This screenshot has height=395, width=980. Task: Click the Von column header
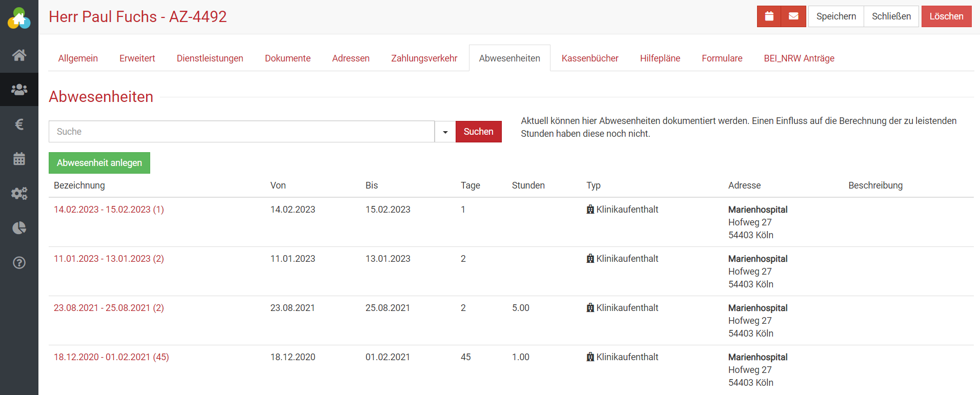[x=278, y=185]
